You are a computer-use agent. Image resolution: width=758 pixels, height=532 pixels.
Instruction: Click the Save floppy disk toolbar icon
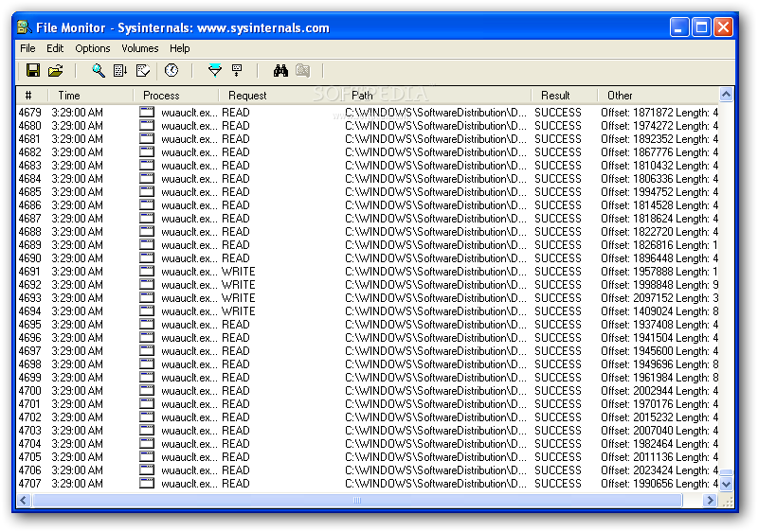pyautogui.click(x=33, y=70)
